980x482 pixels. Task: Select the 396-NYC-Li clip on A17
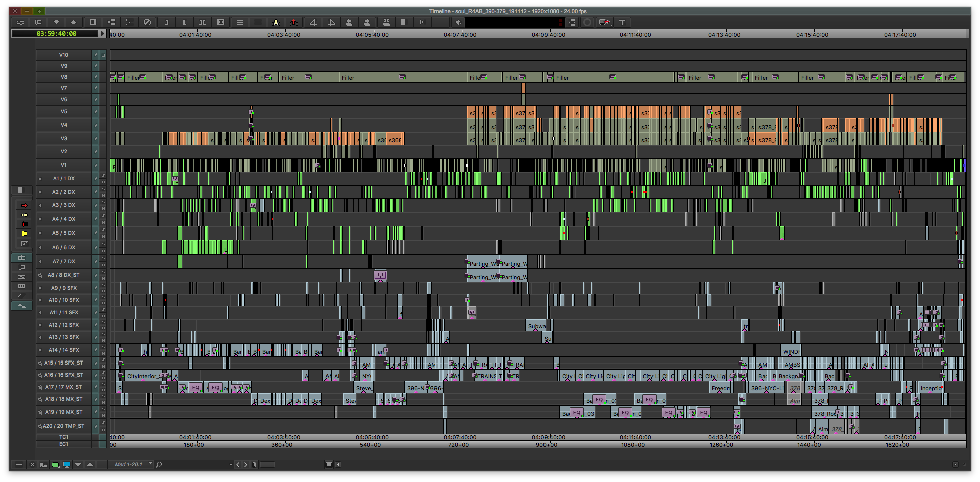tap(767, 388)
